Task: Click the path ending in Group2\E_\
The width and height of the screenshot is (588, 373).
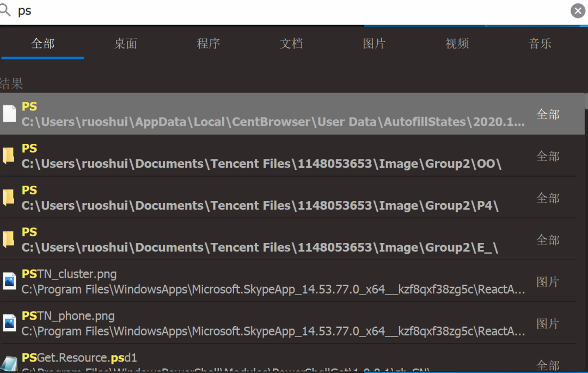Action: 260,248
